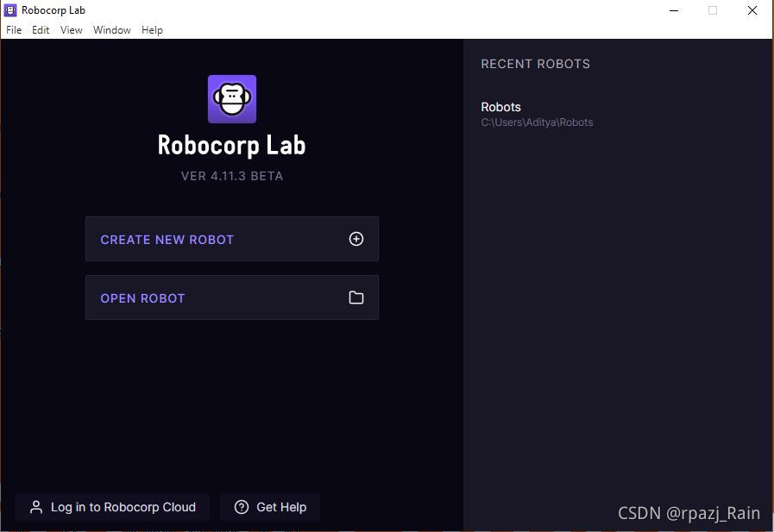Viewport: 774px width, 532px height.
Task: Maximize the Robocorp Lab window
Action: point(713,10)
